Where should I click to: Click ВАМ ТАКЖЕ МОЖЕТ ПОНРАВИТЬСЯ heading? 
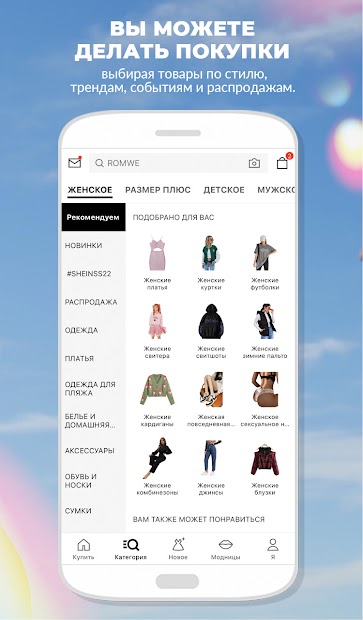coord(199,519)
